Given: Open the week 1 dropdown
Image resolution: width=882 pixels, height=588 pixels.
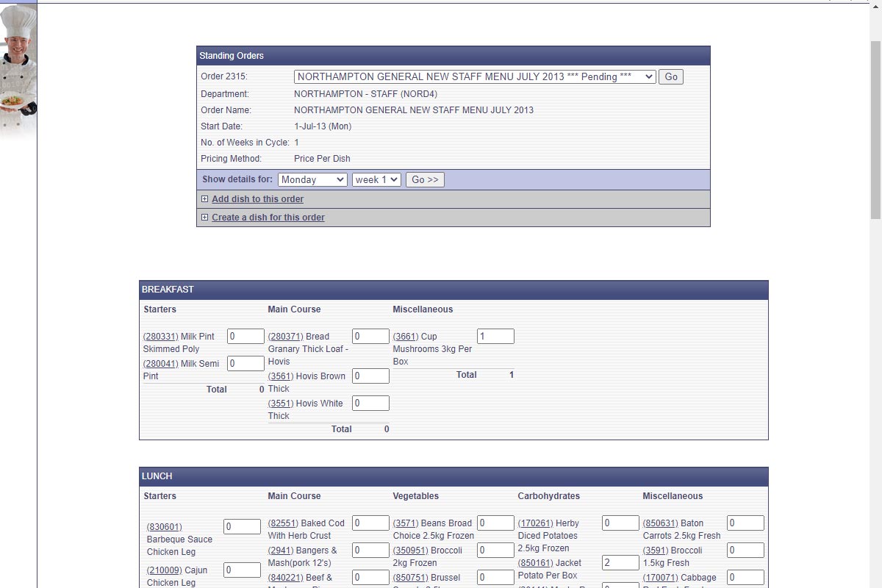Looking at the screenshot, I should click(x=376, y=179).
